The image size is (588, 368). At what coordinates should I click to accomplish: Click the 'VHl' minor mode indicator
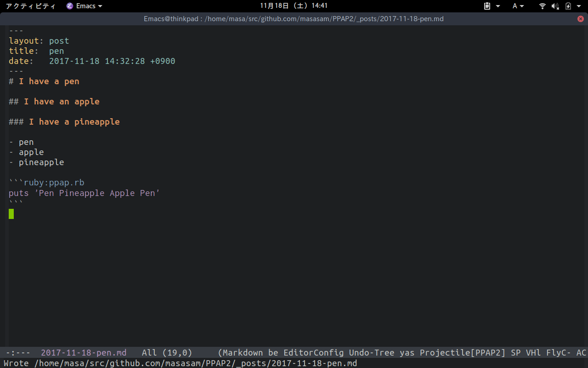533,353
